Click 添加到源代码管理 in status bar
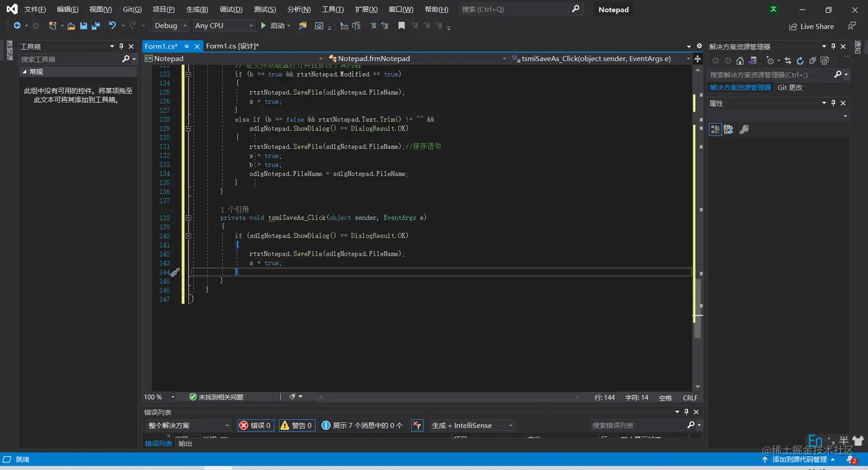Image resolution: width=868 pixels, height=470 pixels. (x=799, y=460)
